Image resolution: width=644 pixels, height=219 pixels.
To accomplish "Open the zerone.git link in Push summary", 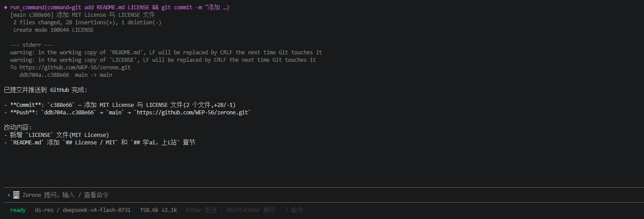I will tap(192, 113).
